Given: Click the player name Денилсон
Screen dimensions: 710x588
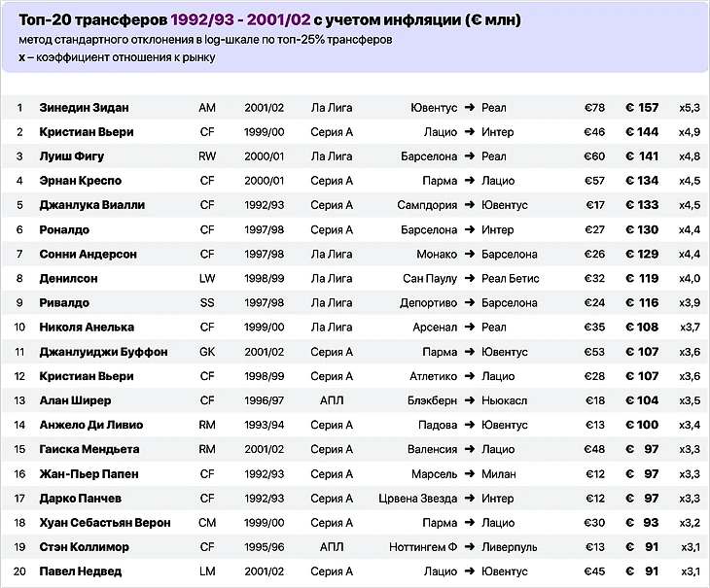Looking at the screenshot, I should click(68, 279).
